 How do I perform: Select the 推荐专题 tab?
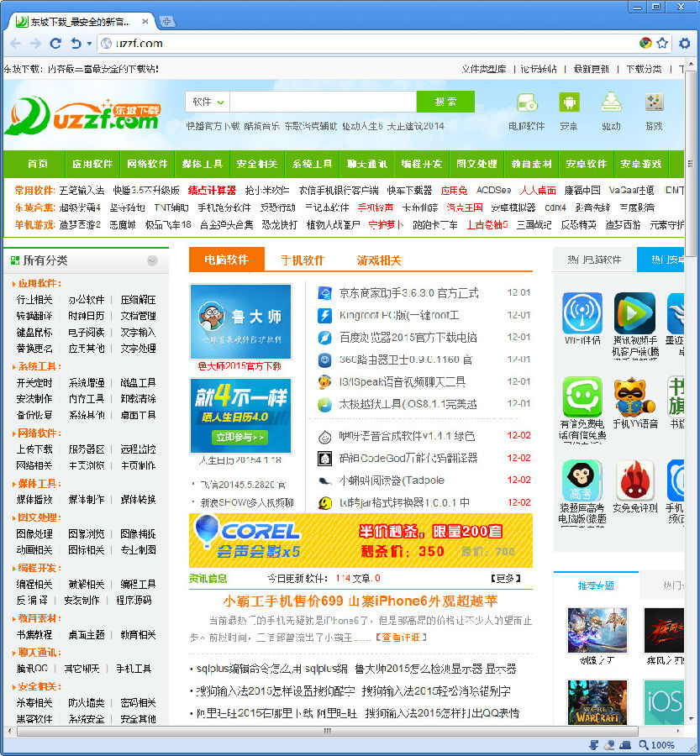pos(596,585)
